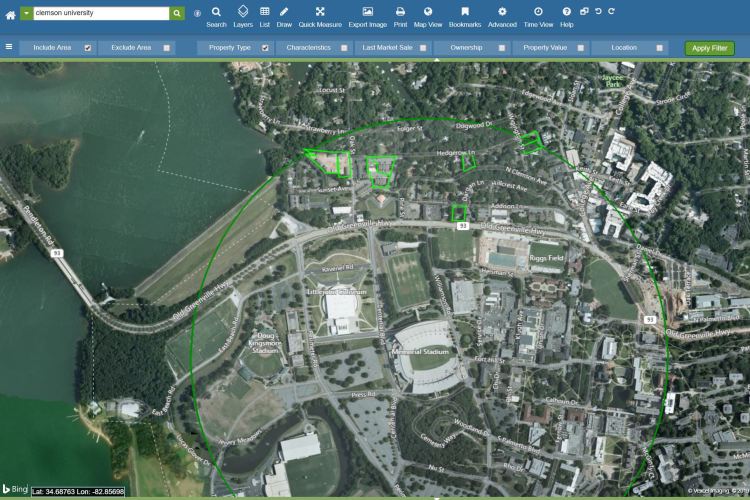Open the Help tool
The height and width of the screenshot is (500, 750).
(566, 17)
